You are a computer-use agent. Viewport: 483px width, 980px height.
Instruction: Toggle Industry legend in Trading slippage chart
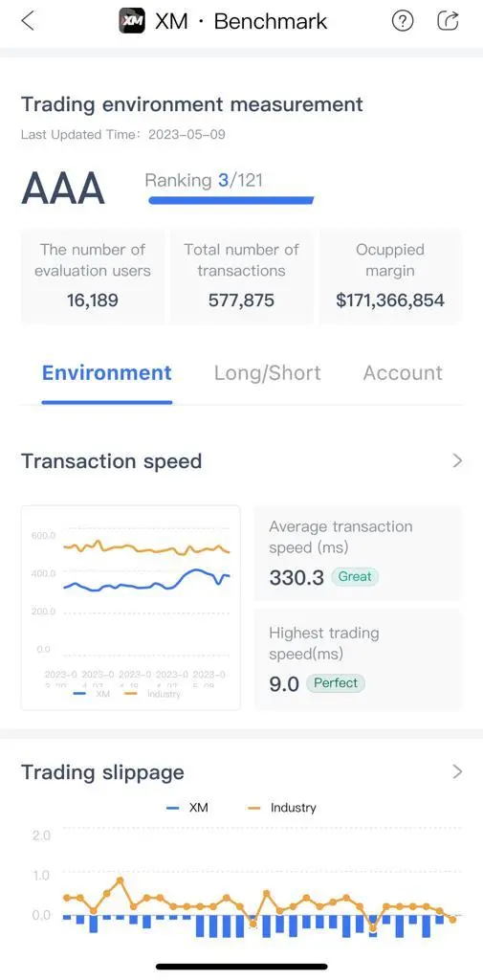(282, 808)
